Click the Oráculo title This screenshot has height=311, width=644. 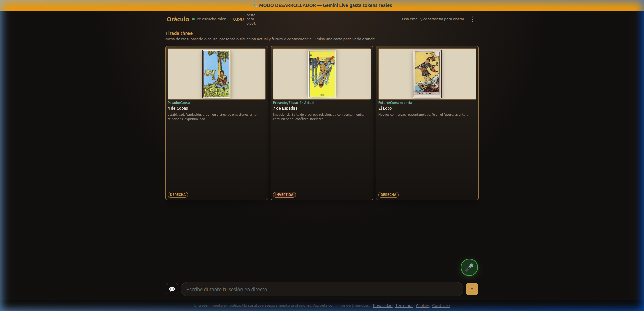tap(178, 19)
